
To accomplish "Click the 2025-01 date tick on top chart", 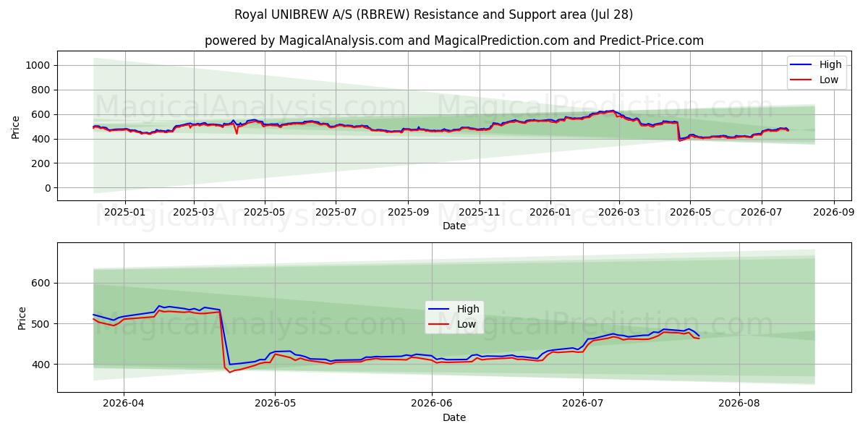I will (125, 213).
